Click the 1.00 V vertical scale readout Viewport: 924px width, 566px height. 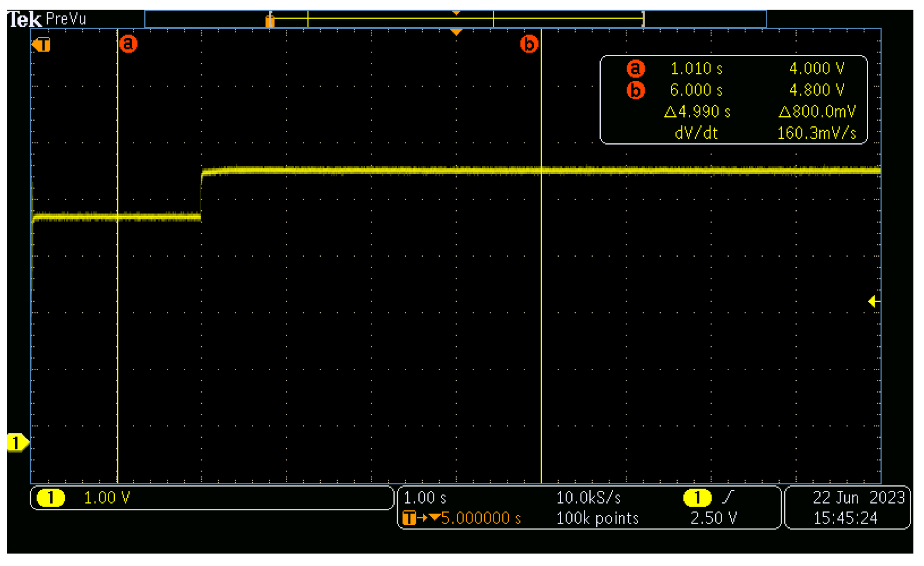107,498
